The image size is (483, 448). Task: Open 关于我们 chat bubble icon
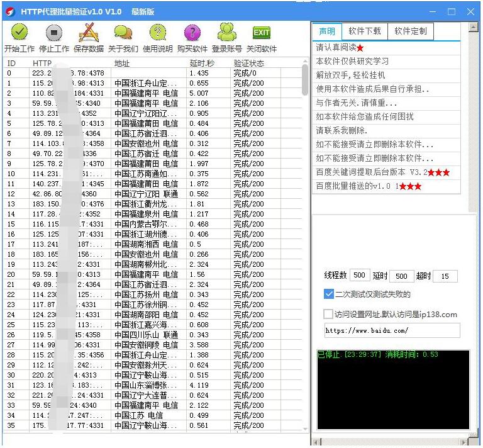coord(123,33)
